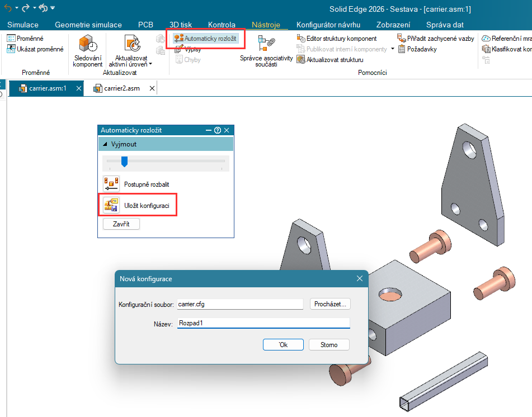Switch to the carrier2.asm document tab
The width and height of the screenshot is (532, 417).
click(121, 88)
